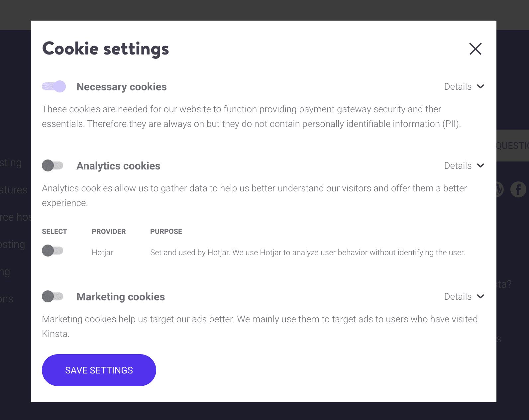Click the Cookie settings heading

[x=105, y=49]
